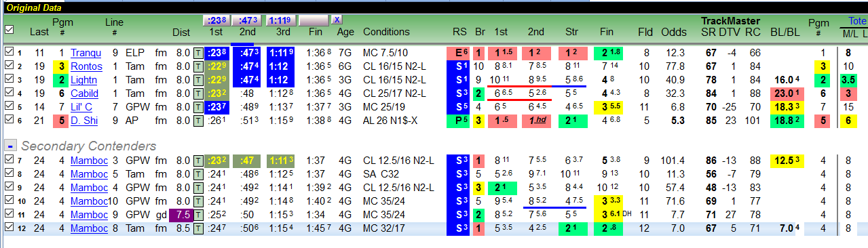Uncheck the checkbox for row 6 D. Shi
The height and width of the screenshot is (248, 868).
8,120
